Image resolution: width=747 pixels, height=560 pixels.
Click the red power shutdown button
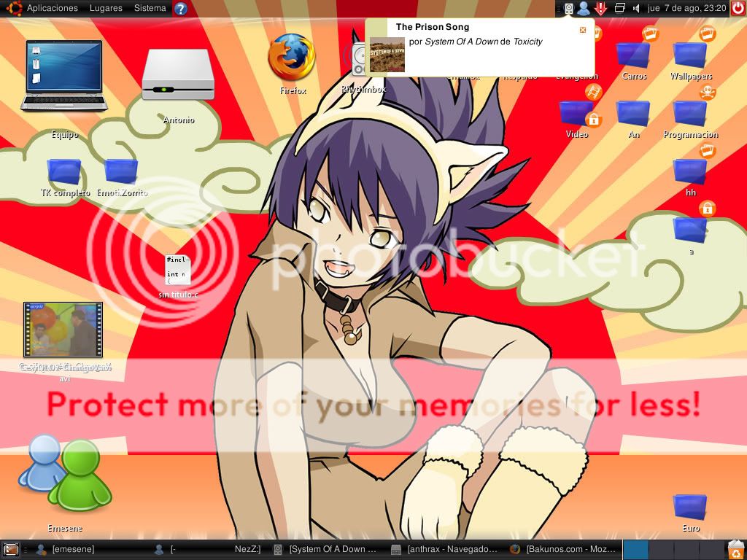(x=738, y=9)
